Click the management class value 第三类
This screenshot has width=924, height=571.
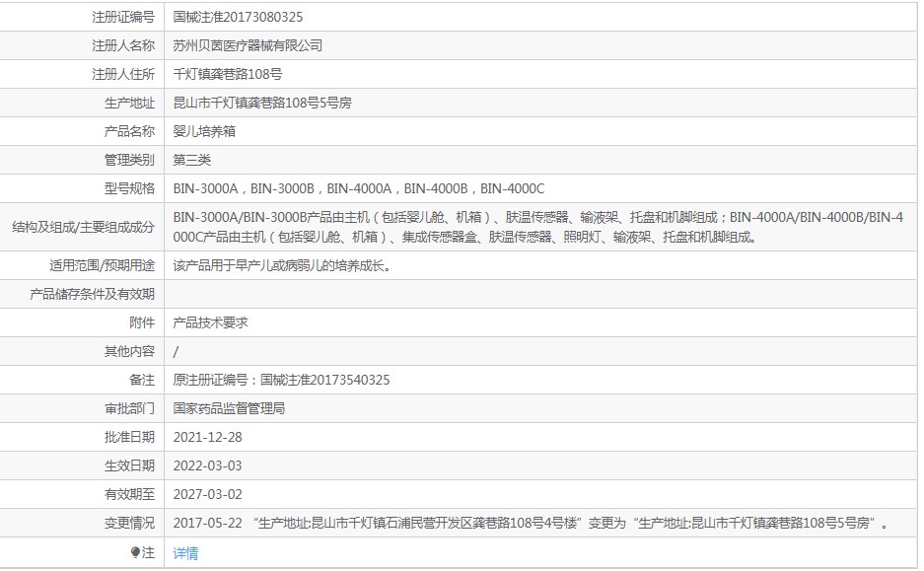click(x=191, y=160)
